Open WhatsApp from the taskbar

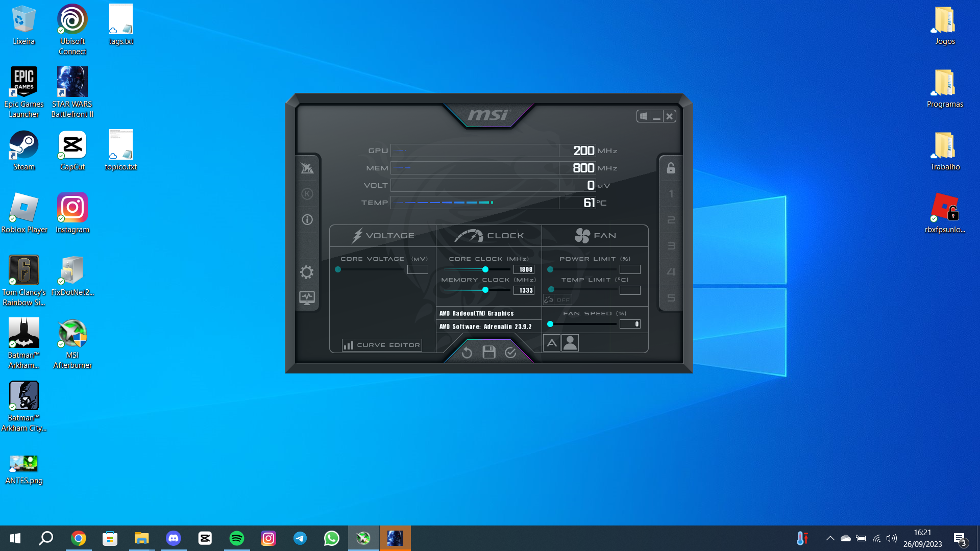(332, 538)
